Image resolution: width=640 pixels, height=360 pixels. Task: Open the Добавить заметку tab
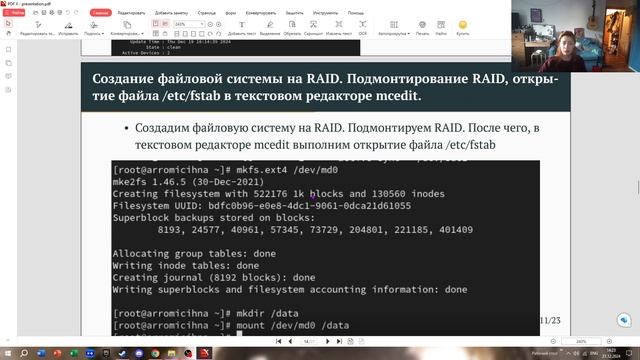tap(171, 13)
